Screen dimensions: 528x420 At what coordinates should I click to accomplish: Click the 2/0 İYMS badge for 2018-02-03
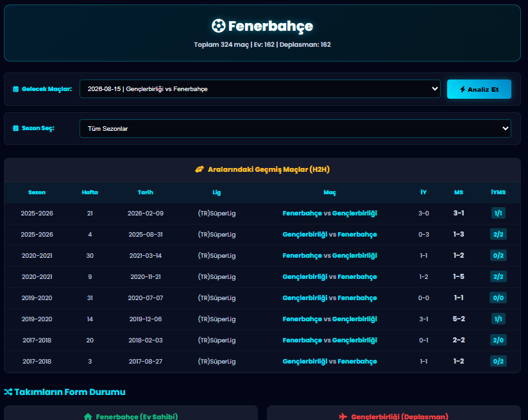[498, 340]
